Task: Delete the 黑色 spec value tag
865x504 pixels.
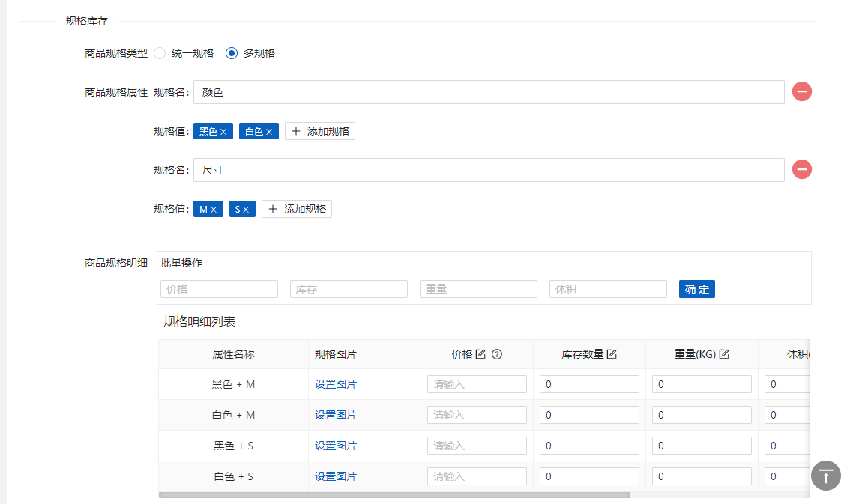Action: click(x=223, y=132)
